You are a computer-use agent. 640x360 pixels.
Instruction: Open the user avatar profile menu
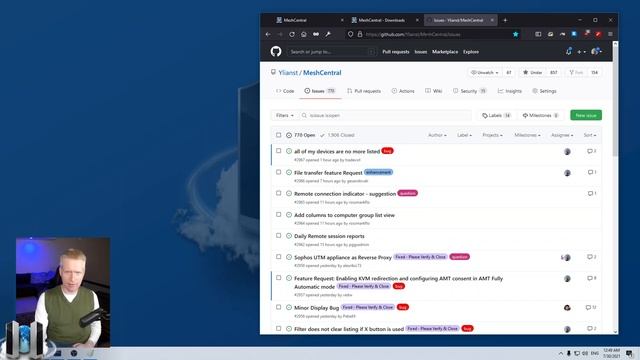[596, 51]
